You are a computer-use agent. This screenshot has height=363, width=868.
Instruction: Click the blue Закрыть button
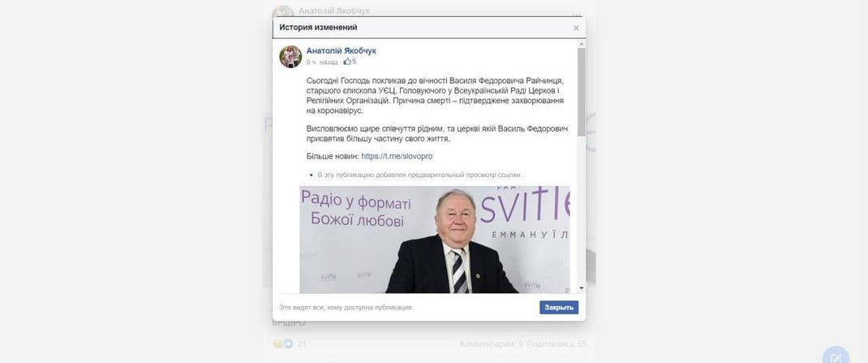tap(559, 308)
